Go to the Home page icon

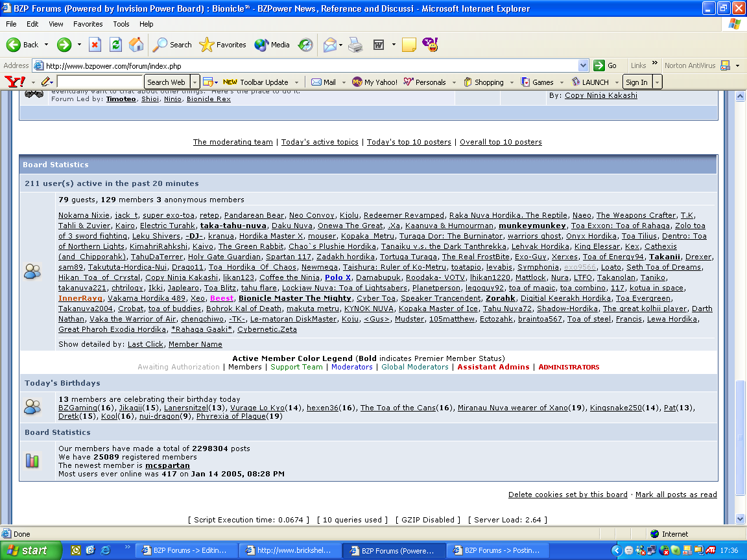(x=136, y=45)
